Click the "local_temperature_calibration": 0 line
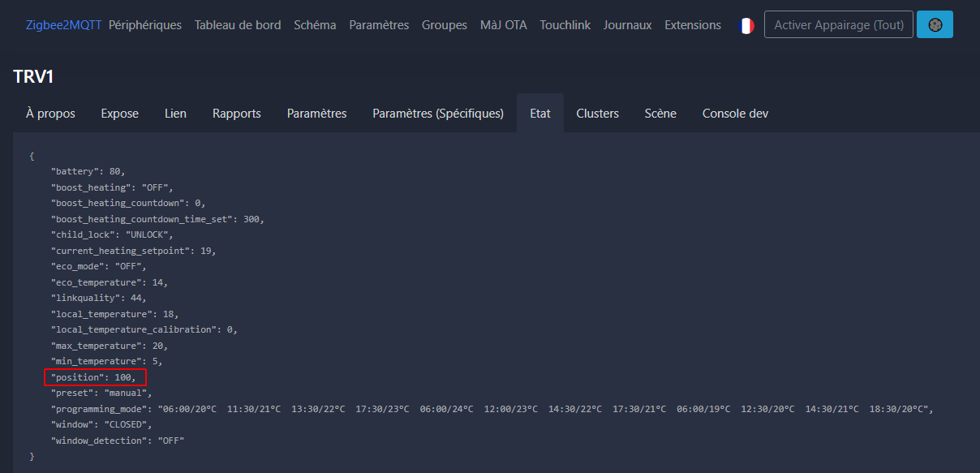This screenshot has height=473, width=980. (144, 329)
